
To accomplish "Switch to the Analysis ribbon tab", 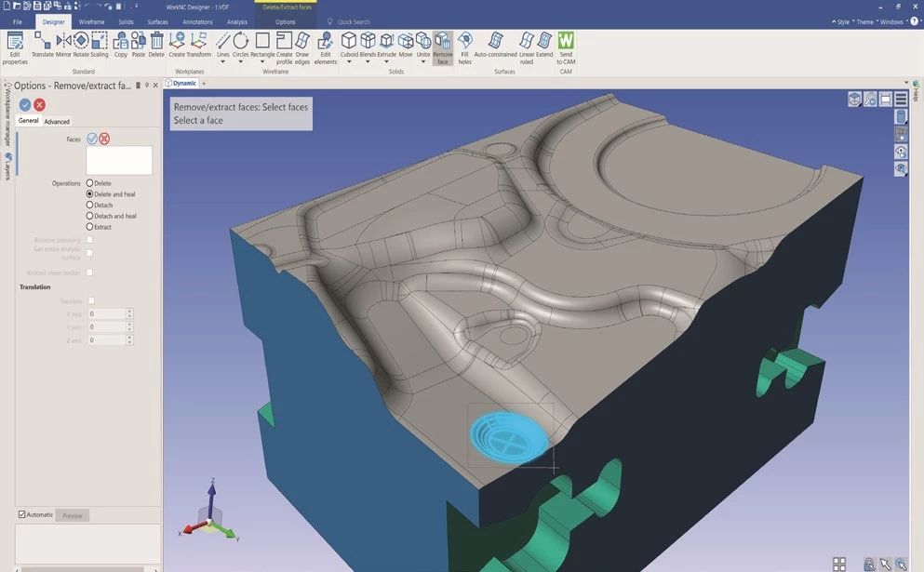I will [x=237, y=21].
